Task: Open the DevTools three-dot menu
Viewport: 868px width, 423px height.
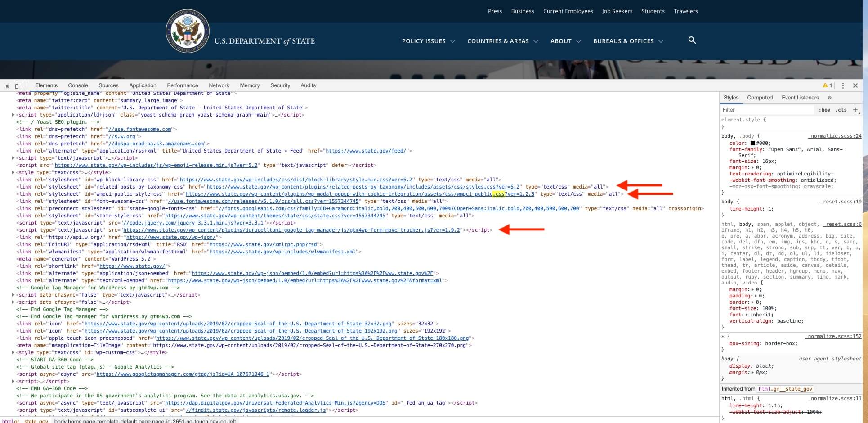Action: [843, 85]
